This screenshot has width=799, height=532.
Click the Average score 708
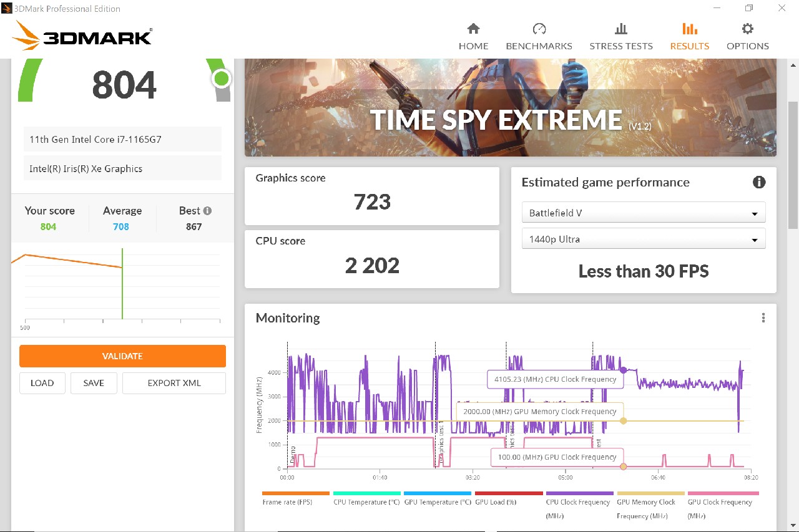click(121, 226)
